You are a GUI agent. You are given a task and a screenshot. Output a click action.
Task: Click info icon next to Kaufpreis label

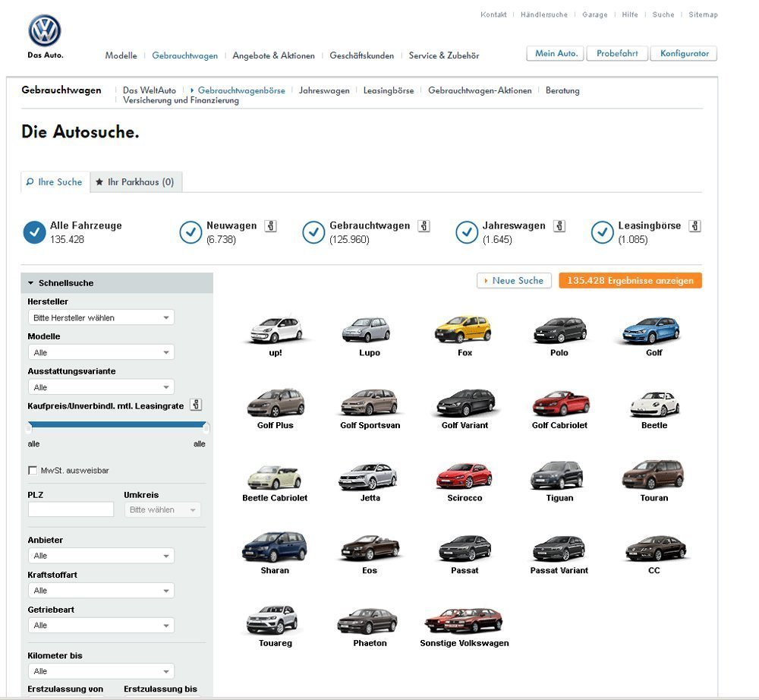[x=196, y=405]
